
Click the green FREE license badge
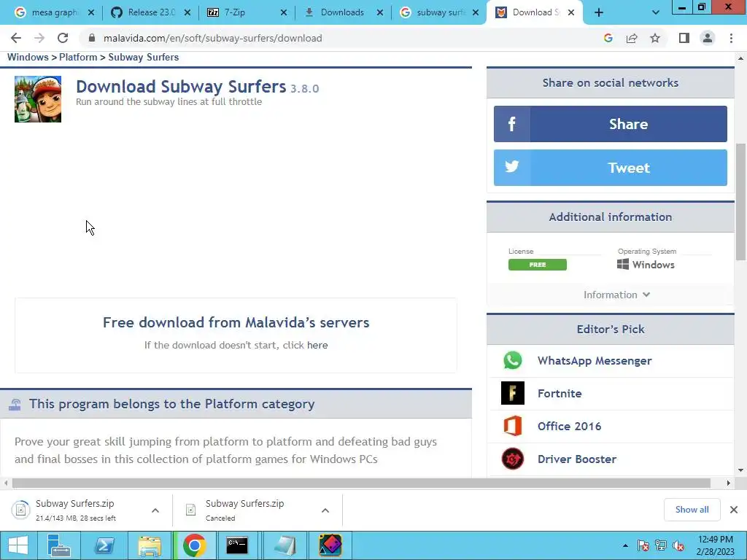tap(538, 264)
